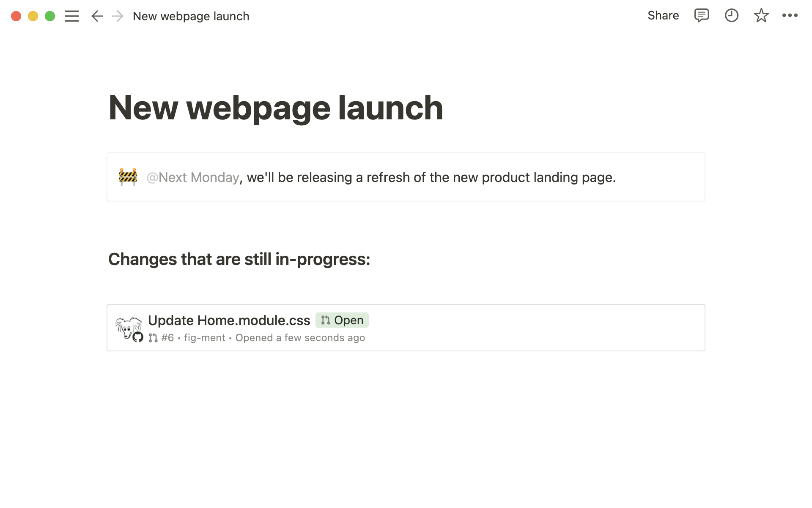812x508 pixels.
Task: Click the GitHub logo on the pull request
Action: (x=138, y=337)
